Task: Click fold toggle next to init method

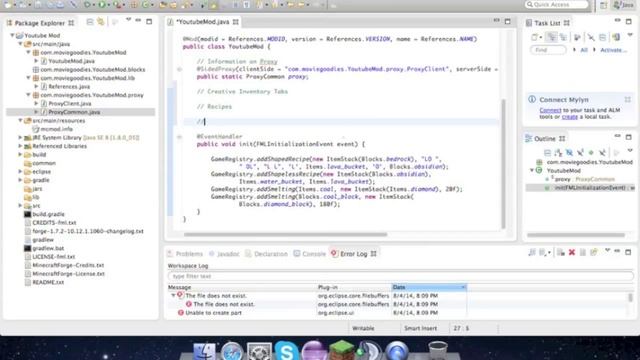Action: (179, 137)
